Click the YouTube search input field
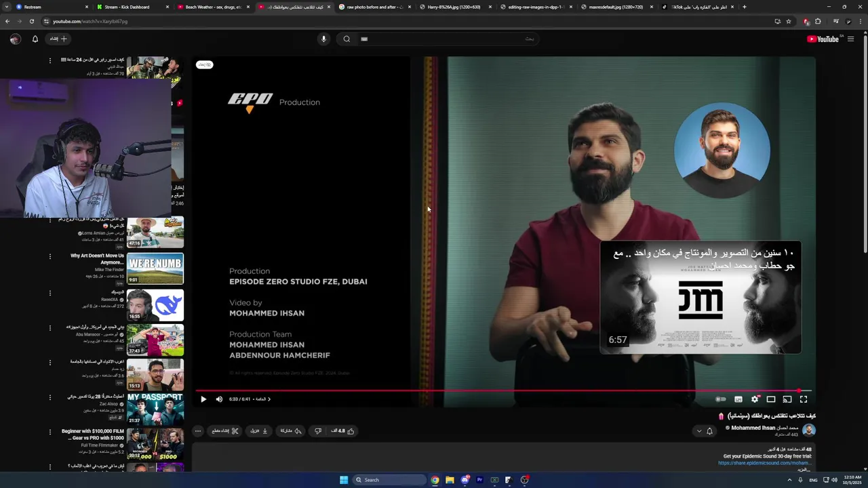Viewport: 868px width, 488px height. click(x=448, y=39)
